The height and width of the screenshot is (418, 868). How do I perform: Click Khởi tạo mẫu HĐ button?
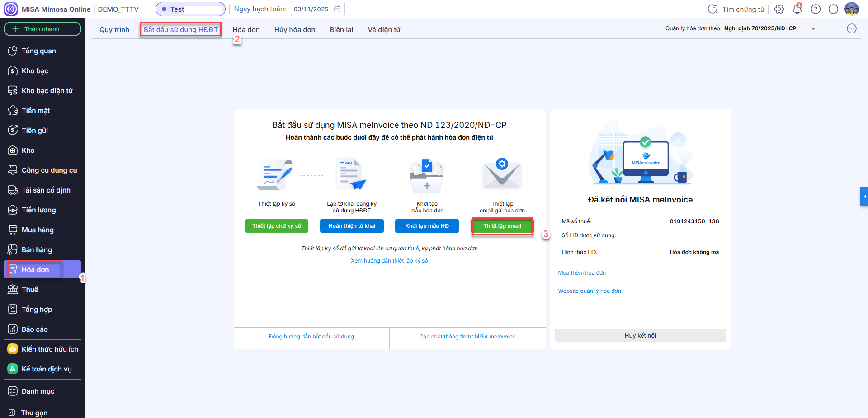pyautogui.click(x=427, y=226)
